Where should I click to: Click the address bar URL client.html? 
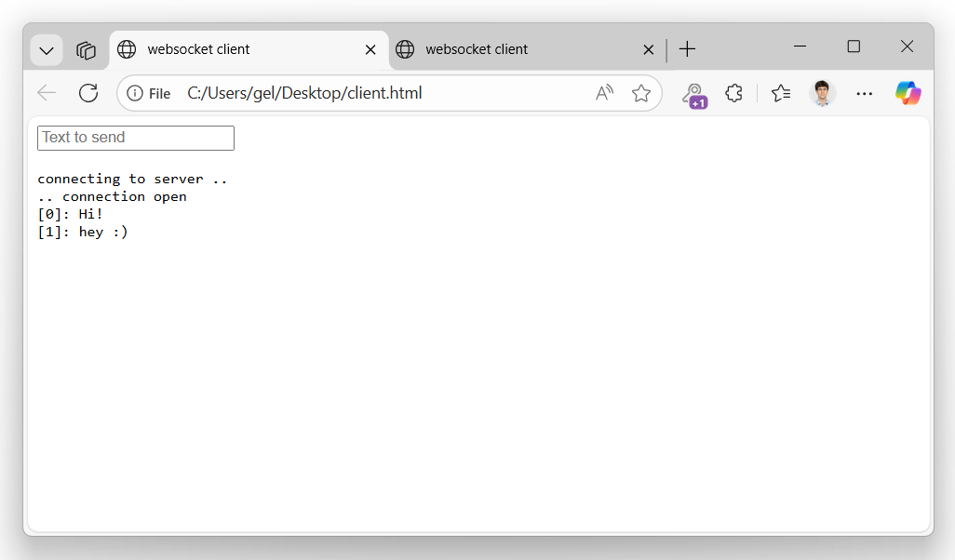pyautogui.click(x=304, y=93)
